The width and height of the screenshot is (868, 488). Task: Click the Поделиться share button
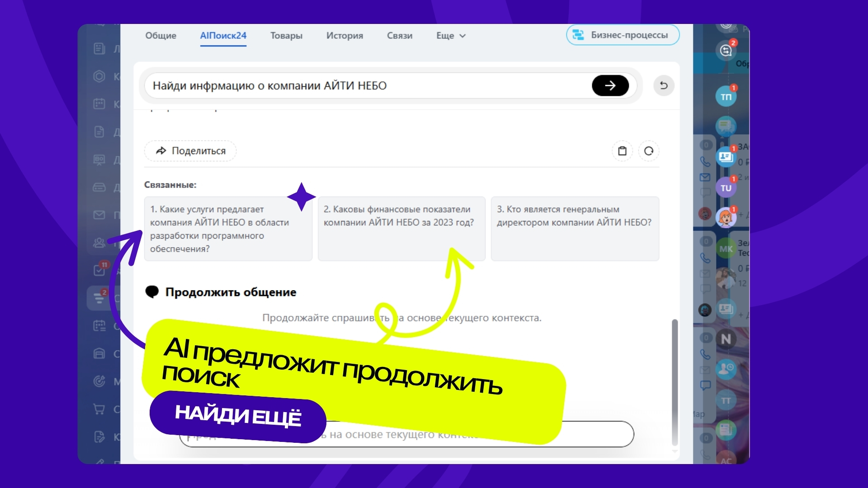(x=190, y=151)
